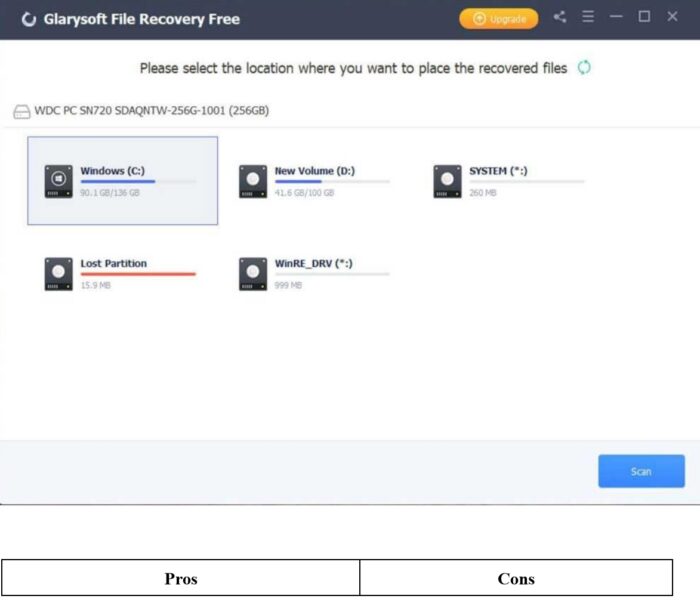Click the 15.9 MB size text
Screen dimensions: 700x602
click(x=96, y=285)
